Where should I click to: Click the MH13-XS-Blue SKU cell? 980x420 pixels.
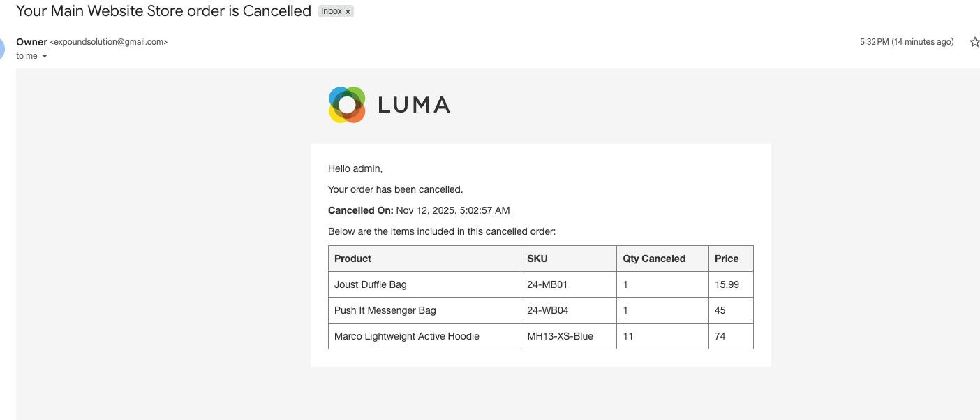point(560,336)
